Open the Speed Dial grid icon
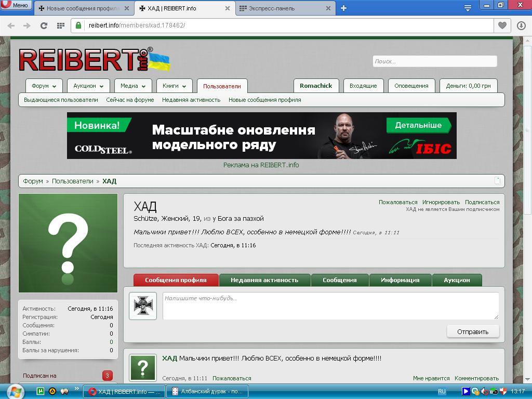Image resolution: width=532 pixels, height=399 pixels. [61, 25]
